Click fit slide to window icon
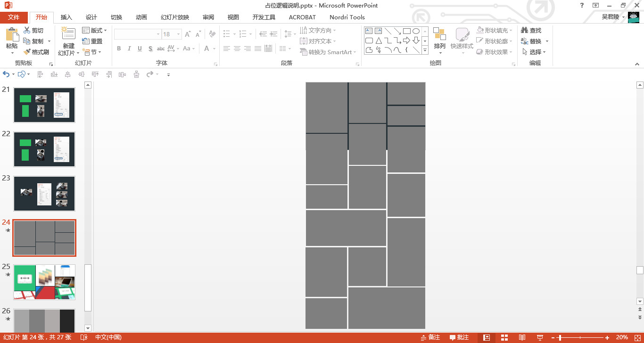The height and width of the screenshot is (343, 644). click(636, 337)
